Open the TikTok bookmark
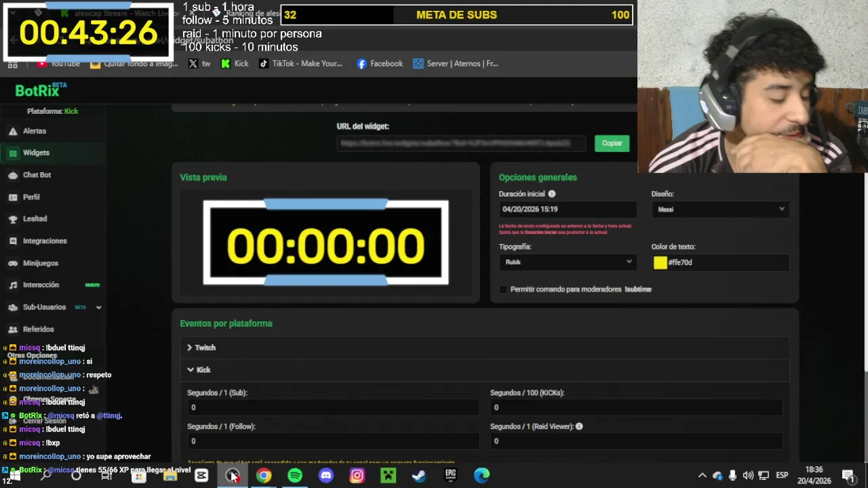 coord(300,64)
